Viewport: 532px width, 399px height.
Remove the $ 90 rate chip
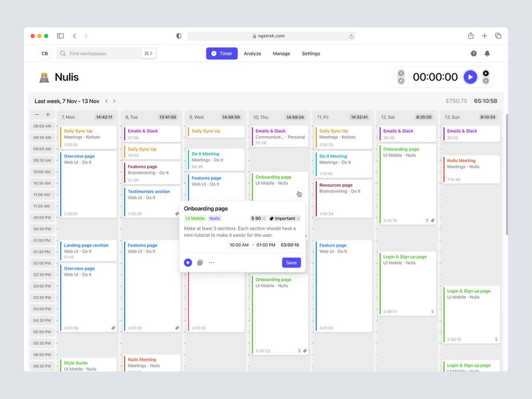263,219
